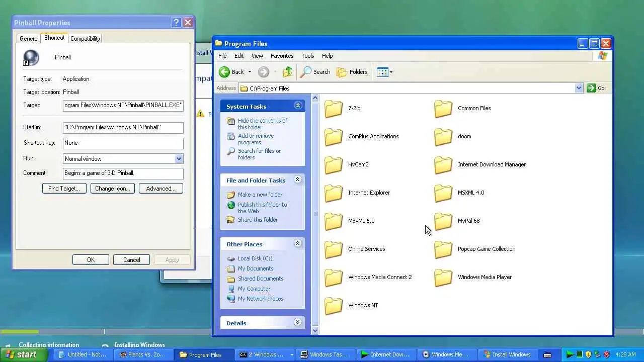Go to My Computer link

tap(254, 289)
